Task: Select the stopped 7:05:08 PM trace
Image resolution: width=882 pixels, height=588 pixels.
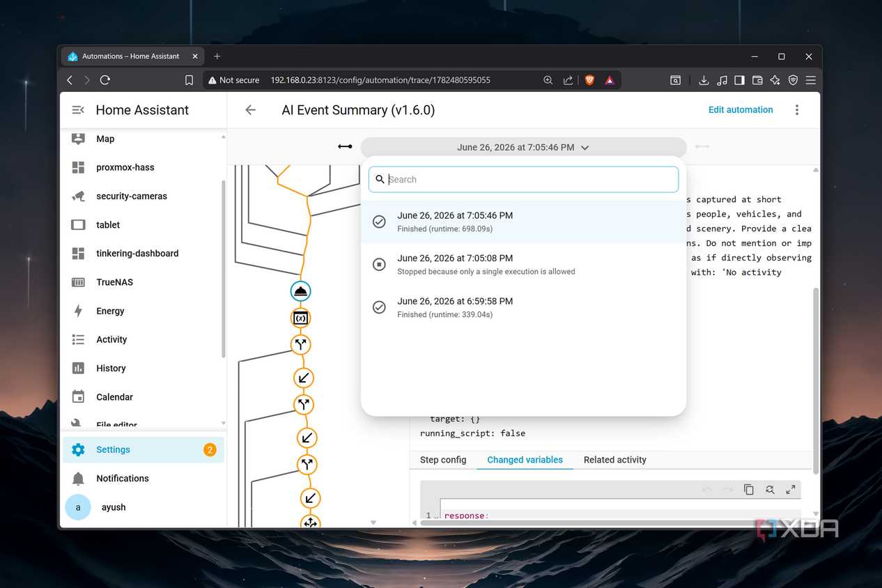Action: point(523,265)
